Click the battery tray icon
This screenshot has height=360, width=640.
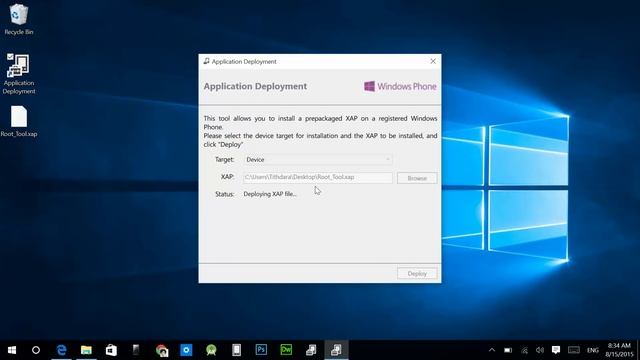click(x=508, y=350)
